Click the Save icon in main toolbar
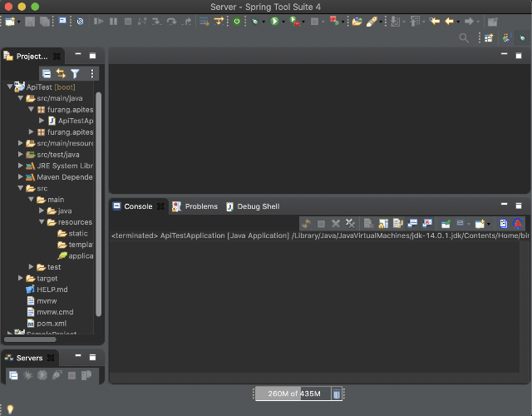This screenshot has height=416, width=532. 30,22
